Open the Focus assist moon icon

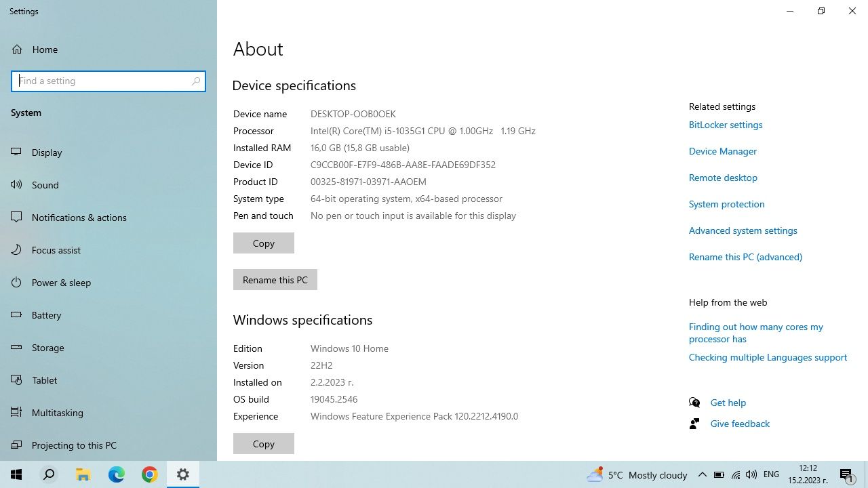coord(17,250)
